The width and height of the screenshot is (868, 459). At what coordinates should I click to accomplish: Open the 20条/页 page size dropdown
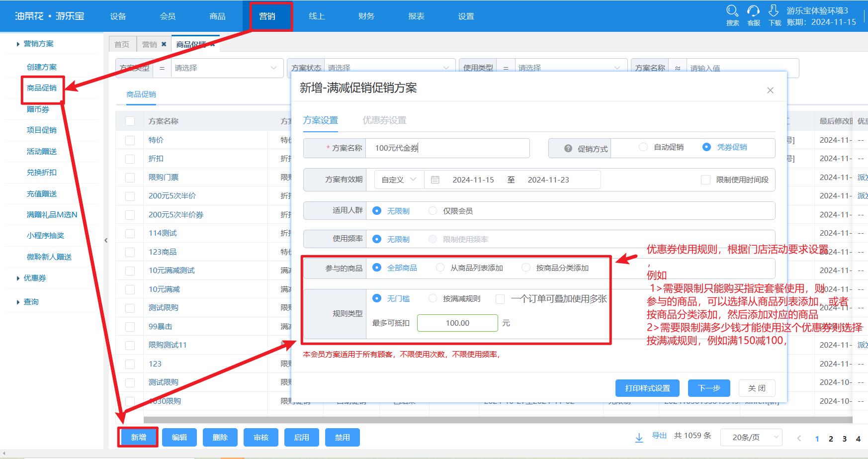[x=751, y=438]
